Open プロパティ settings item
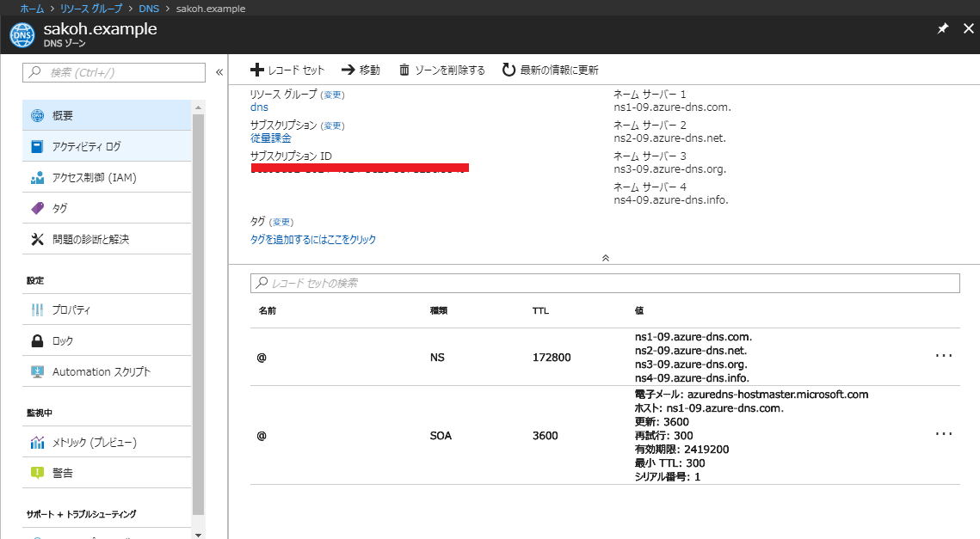This screenshot has height=539, width=980. pyautogui.click(x=106, y=309)
